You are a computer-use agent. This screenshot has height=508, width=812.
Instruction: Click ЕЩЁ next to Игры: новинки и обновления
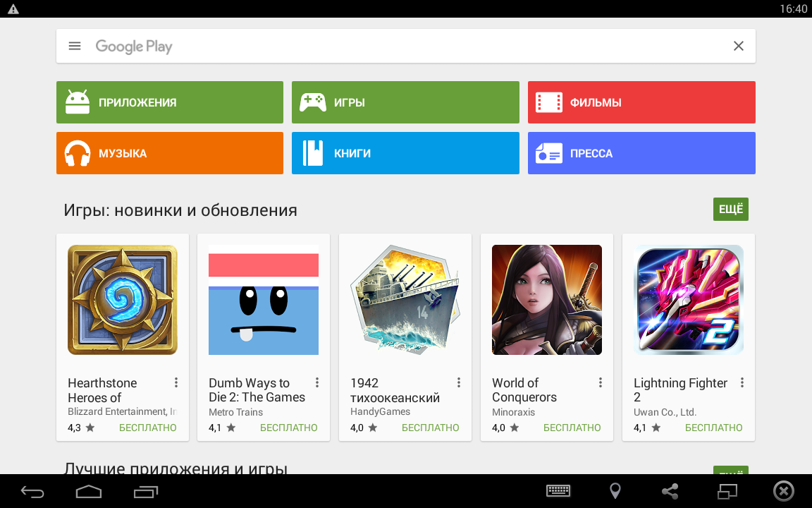(x=731, y=209)
